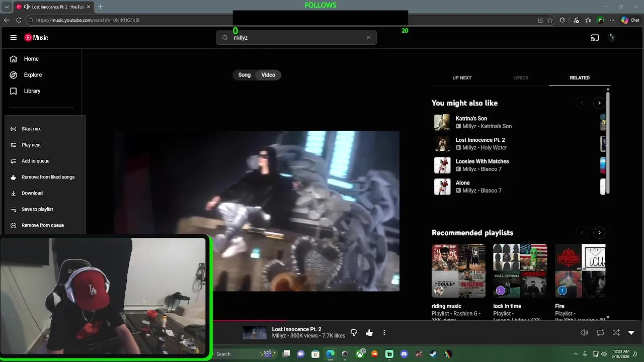This screenshot has width=644, height=362.
Task: Click the YouTube Music logo
Action: [x=36, y=38]
